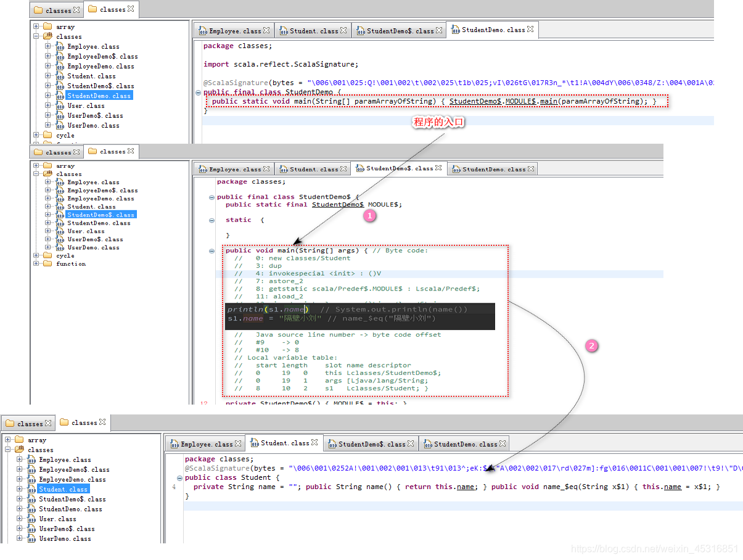Image resolution: width=743 pixels, height=560 pixels.
Task: Expand StudentDemo$.class node in top window tree
Action: pyautogui.click(x=47, y=86)
